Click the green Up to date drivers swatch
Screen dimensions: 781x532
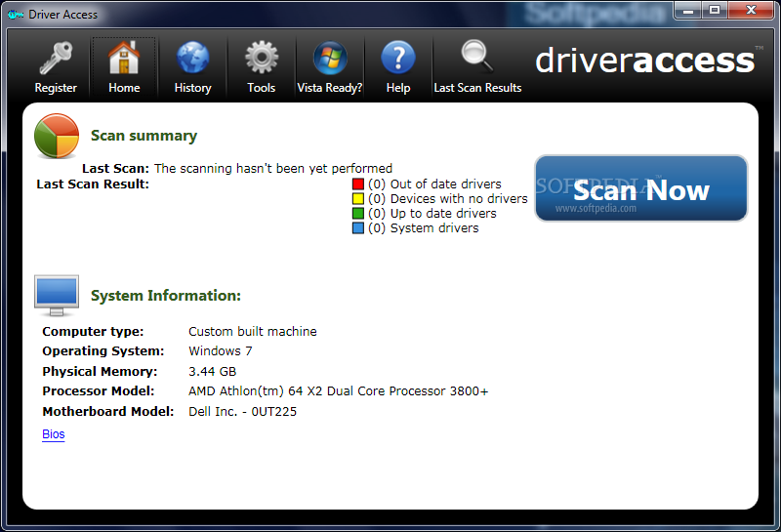(x=358, y=213)
